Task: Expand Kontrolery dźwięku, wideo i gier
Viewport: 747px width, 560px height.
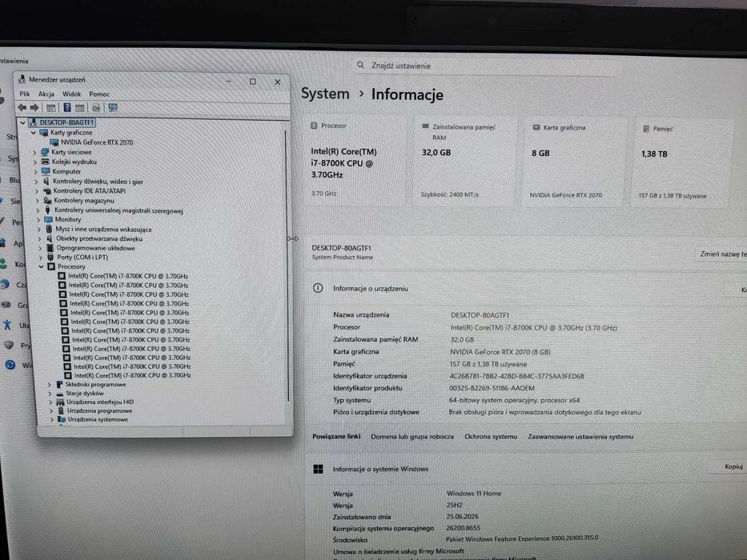Action: (36, 182)
